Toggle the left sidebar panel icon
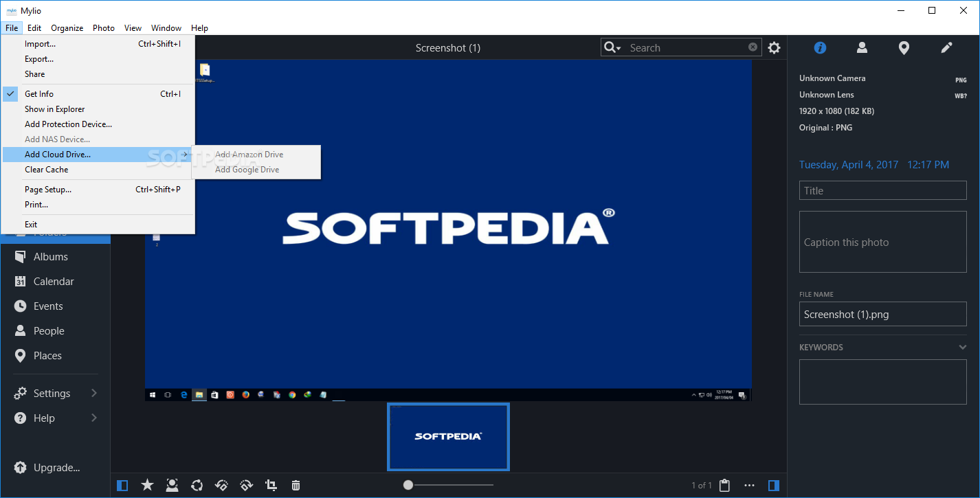 pyautogui.click(x=122, y=486)
